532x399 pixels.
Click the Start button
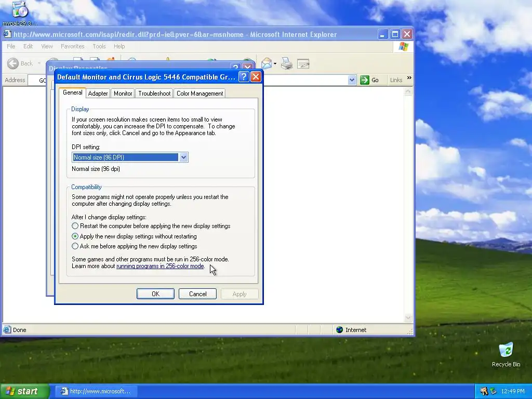25,391
